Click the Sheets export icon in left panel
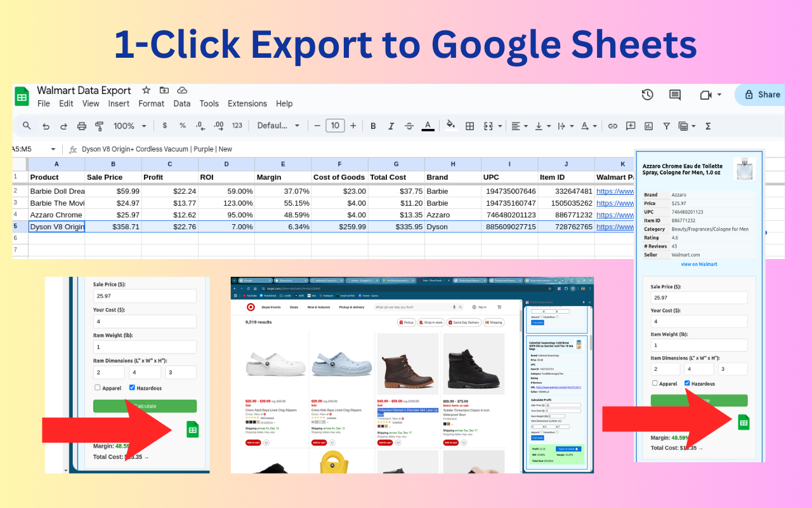The image size is (812, 508). coord(193,429)
